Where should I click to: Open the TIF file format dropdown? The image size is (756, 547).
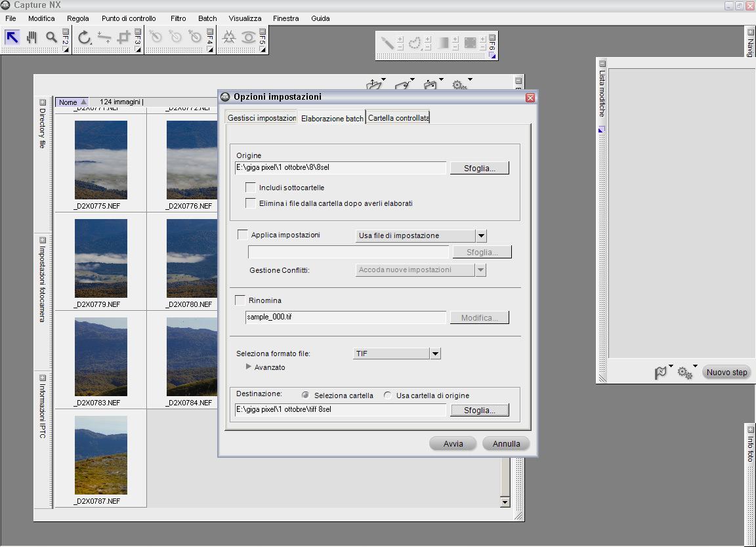click(x=435, y=354)
